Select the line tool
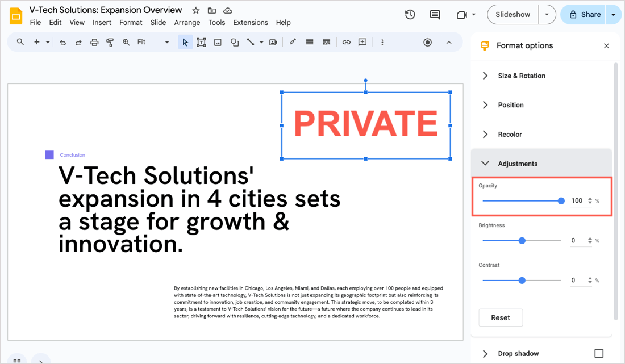Image resolution: width=625 pixels, height=364 pixels. coord(251,42)
